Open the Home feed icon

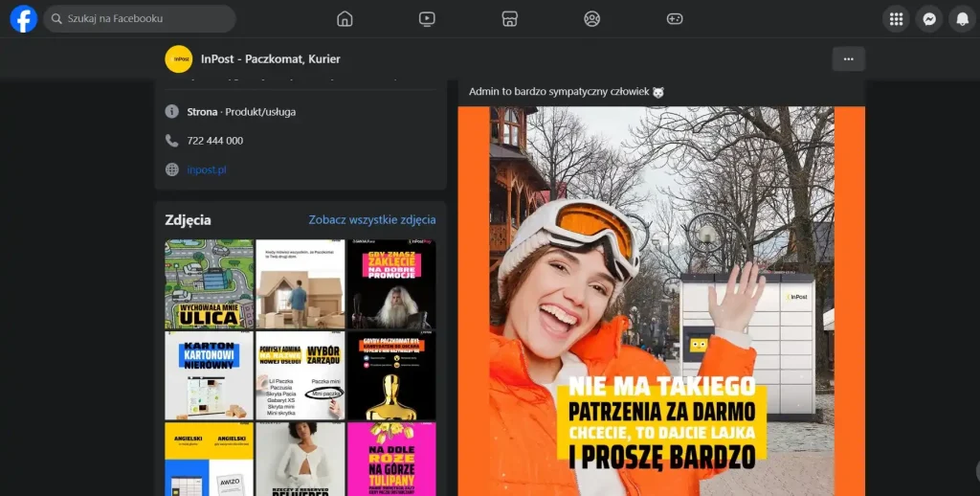click(x=345, y=19)
